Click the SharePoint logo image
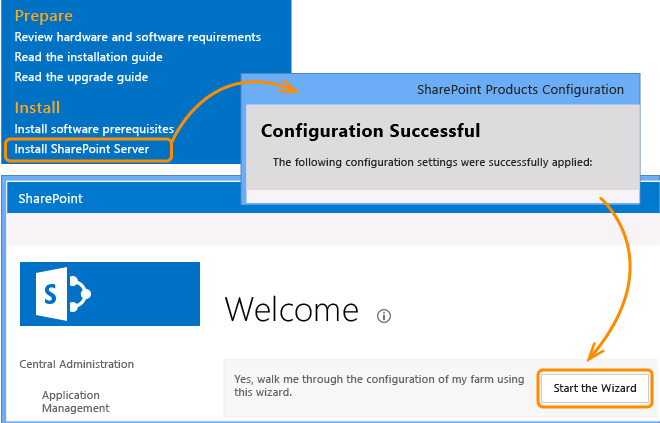The width and height of the screenshot is (660, 423). pyautogui.click(x=110, y=294)
